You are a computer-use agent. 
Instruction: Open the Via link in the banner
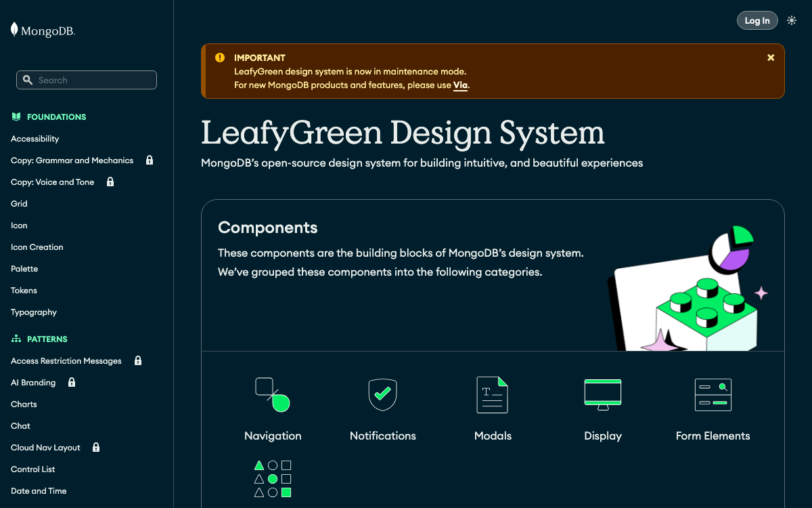click(x=460, y=85)
